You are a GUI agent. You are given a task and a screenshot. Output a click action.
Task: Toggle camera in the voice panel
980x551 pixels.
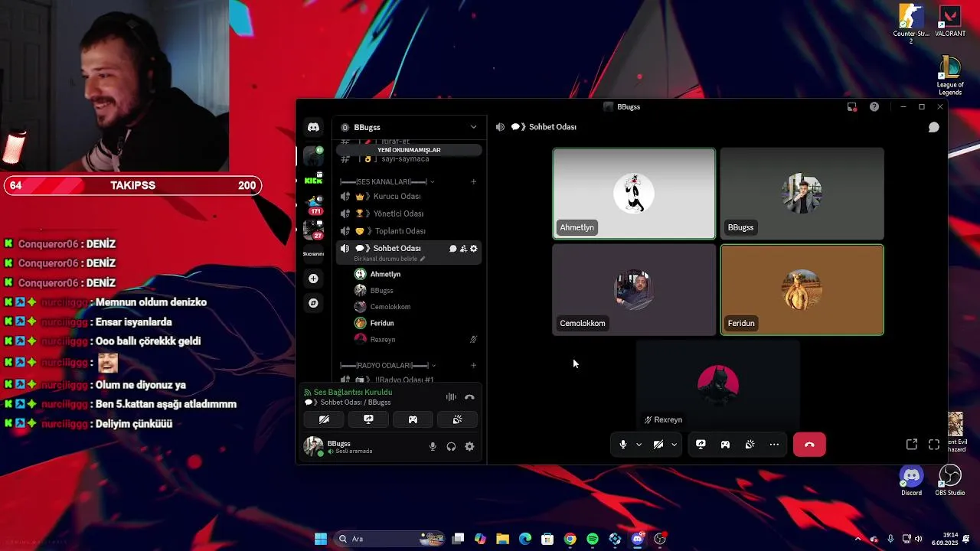[324, 419]
